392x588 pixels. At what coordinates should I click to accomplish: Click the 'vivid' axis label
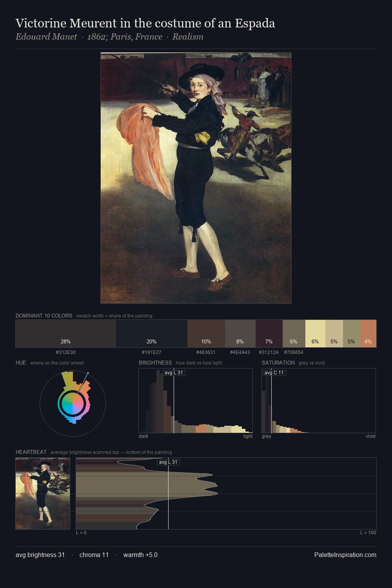370,436
